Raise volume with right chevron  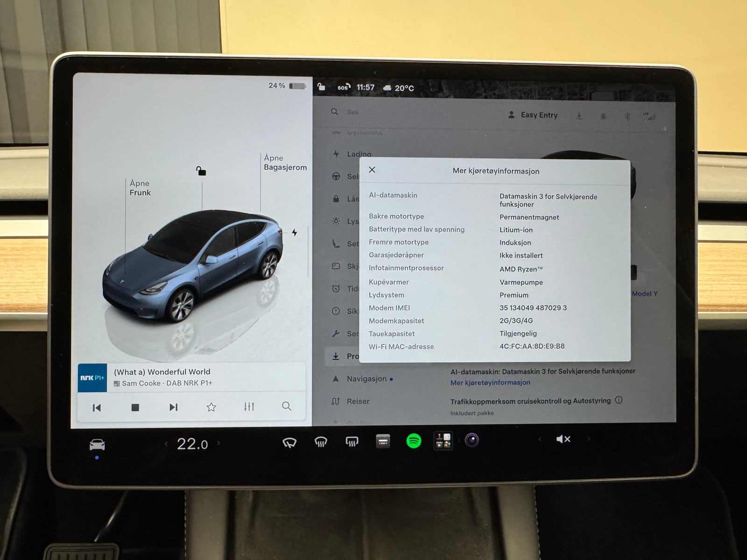coord(589,439)
